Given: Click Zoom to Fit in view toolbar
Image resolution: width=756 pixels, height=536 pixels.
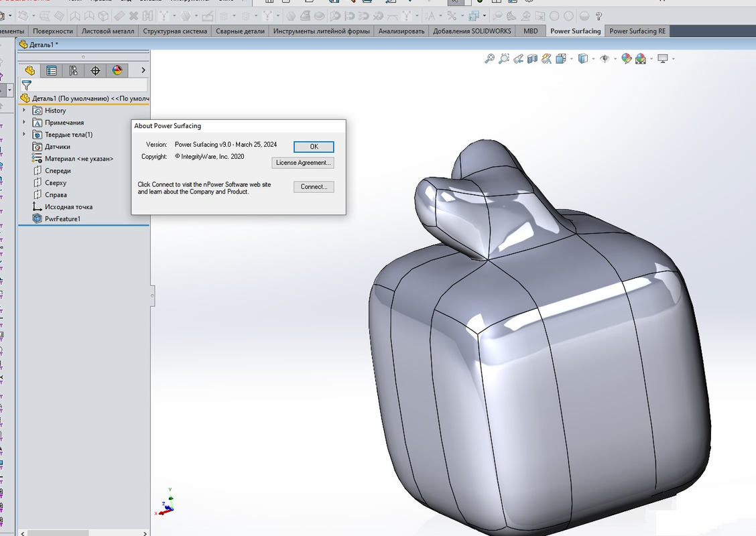Looking at the screenshot, I should (x=489, y=59).
